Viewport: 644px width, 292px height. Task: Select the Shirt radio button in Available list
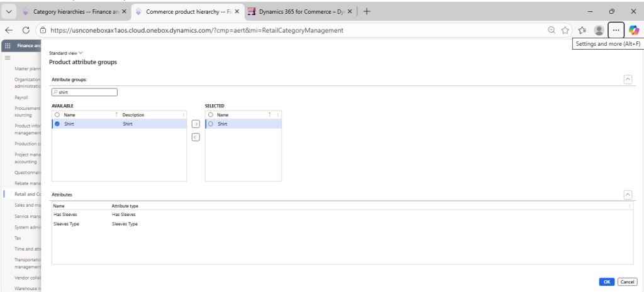point(57,124)
